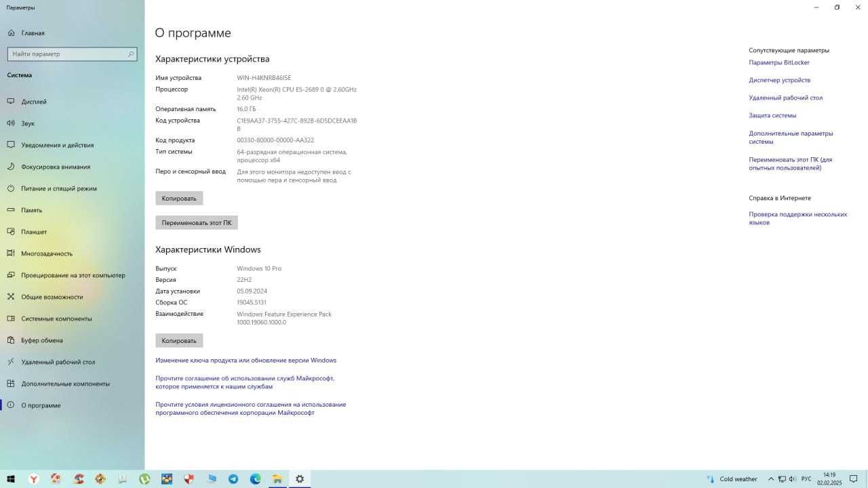Show hidden system tray icons

[770, 479]
